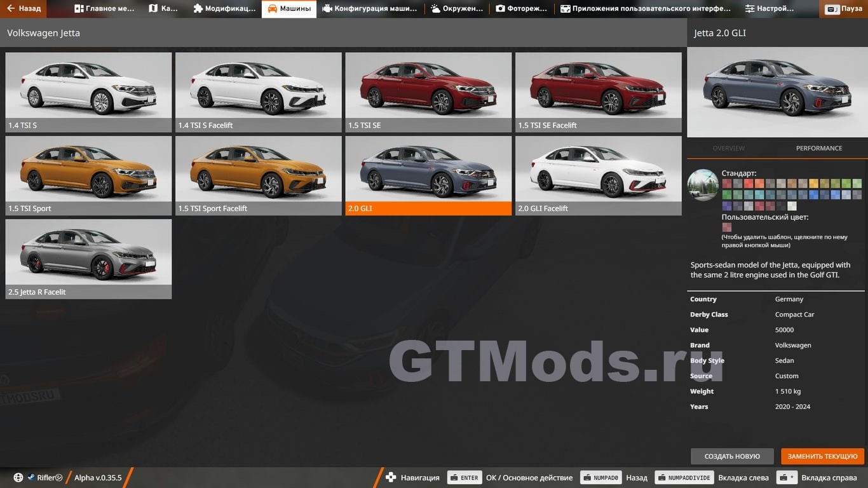Viewport: 868px width, 488px height.
Task: Click the Навигация d-pad icon
Action: pos(391,478)
